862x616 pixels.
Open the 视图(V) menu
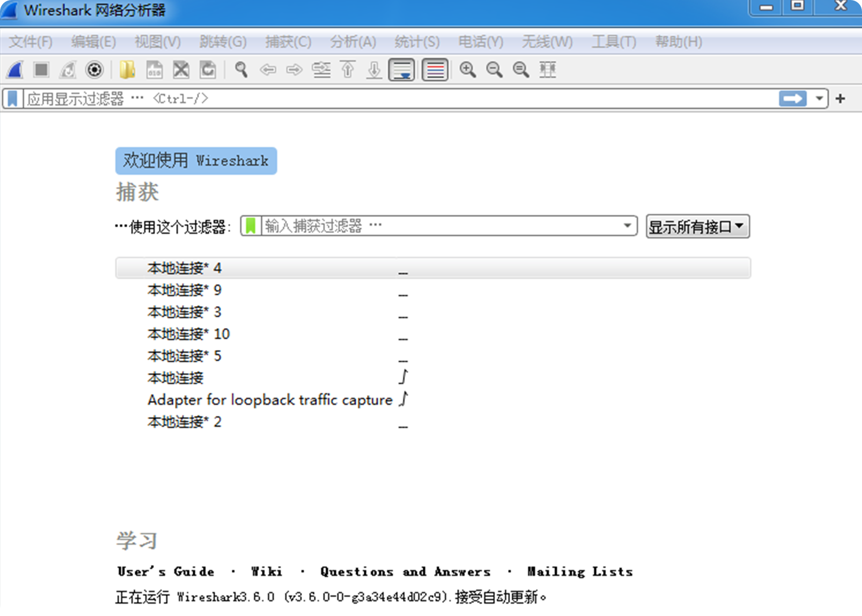tap(157, 42)
